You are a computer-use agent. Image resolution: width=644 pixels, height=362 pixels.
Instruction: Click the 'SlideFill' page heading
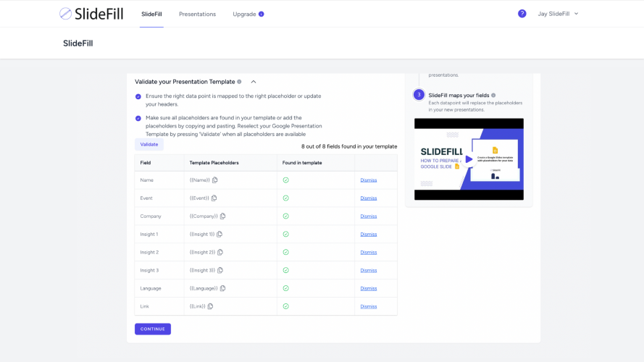tap(78, 43)
